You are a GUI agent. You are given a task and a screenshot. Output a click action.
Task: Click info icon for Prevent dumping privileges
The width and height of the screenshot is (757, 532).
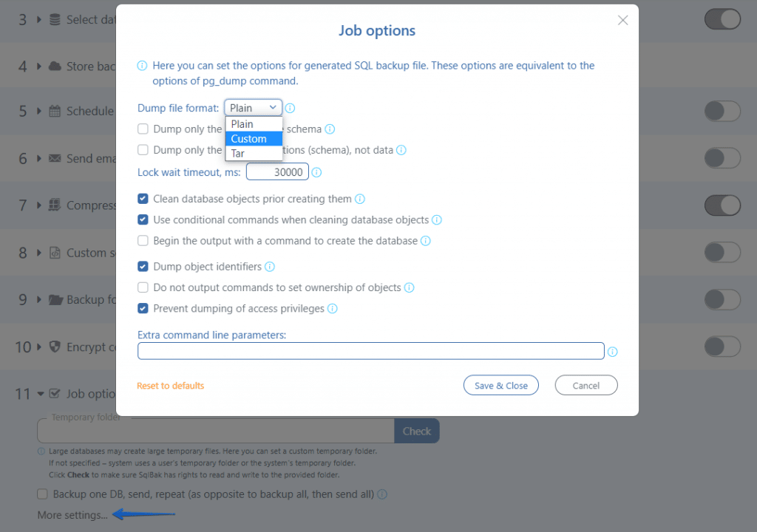[x=333, y=309]
